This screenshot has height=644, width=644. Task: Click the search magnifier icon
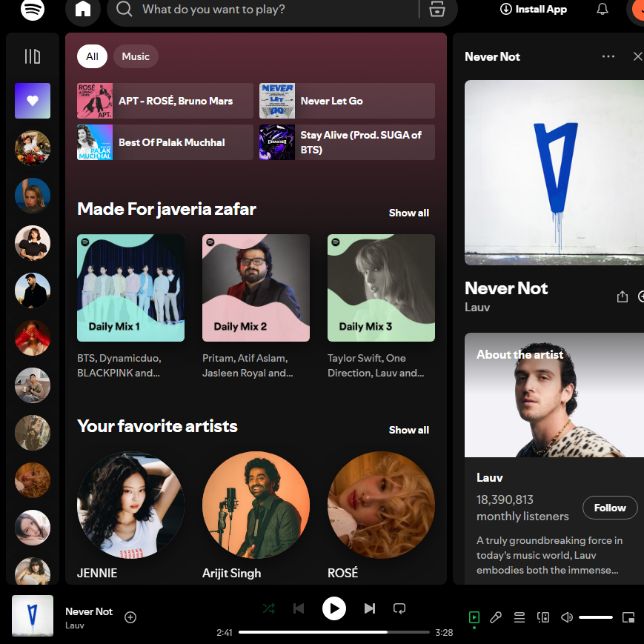coord(124,9)
